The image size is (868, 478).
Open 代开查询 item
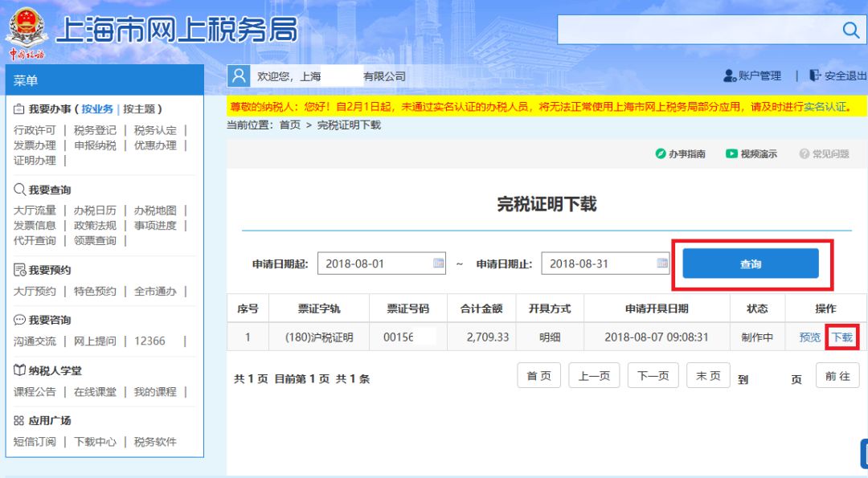coord(35,241)
